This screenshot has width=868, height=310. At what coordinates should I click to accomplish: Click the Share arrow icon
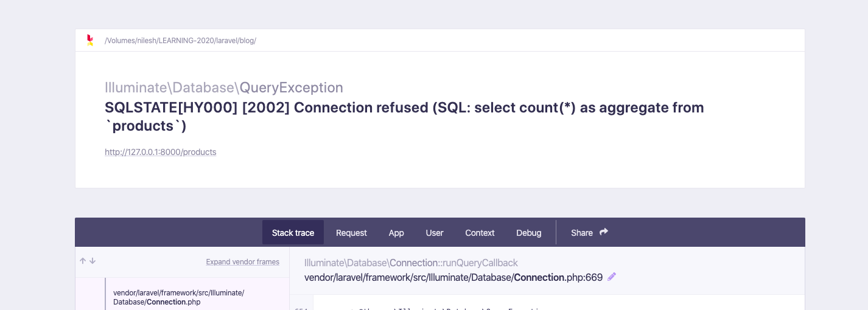click(x=604, y=232)
